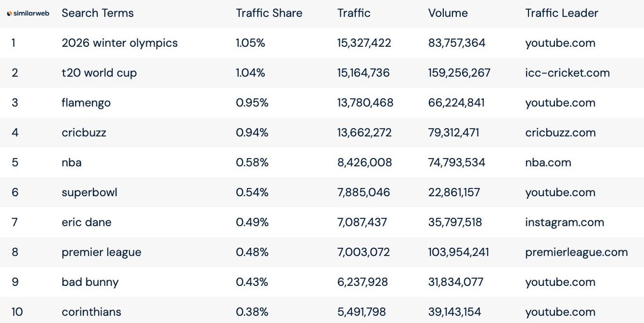
Task: Click traffic value 13,662,272
Action: point(365,133)
